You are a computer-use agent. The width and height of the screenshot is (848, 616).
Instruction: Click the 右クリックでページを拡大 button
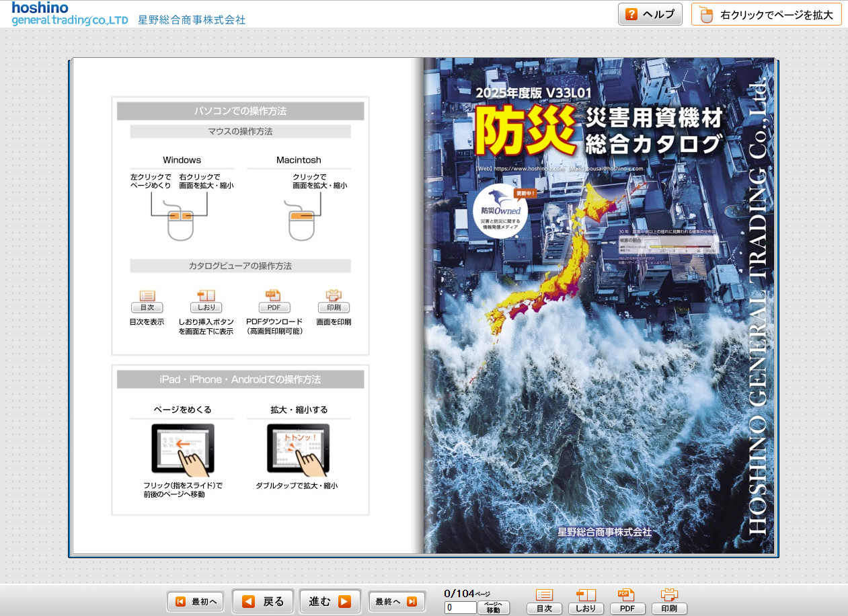(x=766, y=14)
